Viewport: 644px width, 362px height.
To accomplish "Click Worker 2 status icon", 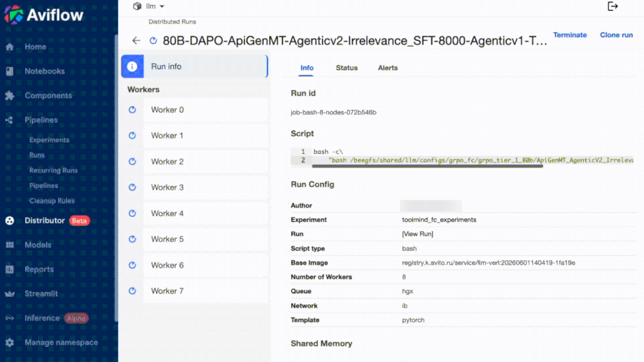I will (x=132, y=161).
